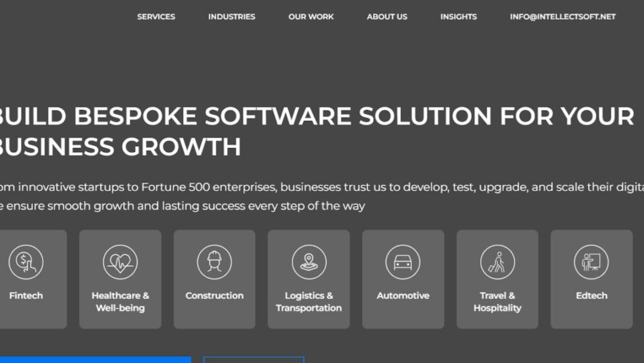Click the blue button below the cards
This screenshot has height=363, width=644.
(94, 360)
